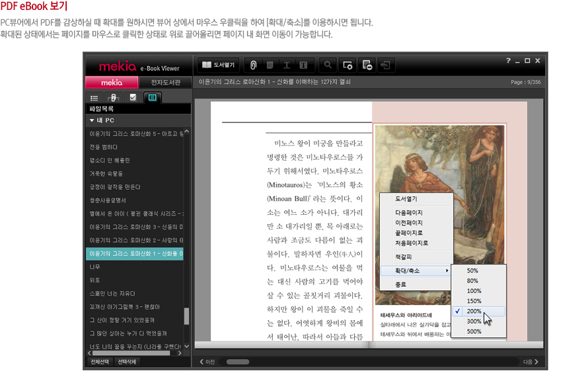Select the list view icon tab

(94, 98)
